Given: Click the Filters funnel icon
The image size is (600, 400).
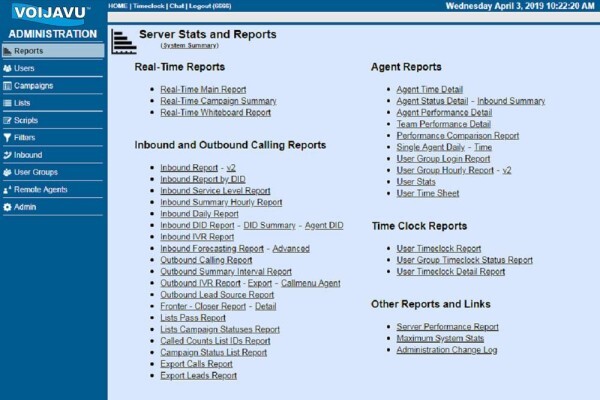Looking at the screenshot, I should (7, 137).
